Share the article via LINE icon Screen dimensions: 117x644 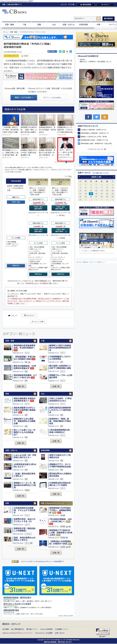(63, 51)
